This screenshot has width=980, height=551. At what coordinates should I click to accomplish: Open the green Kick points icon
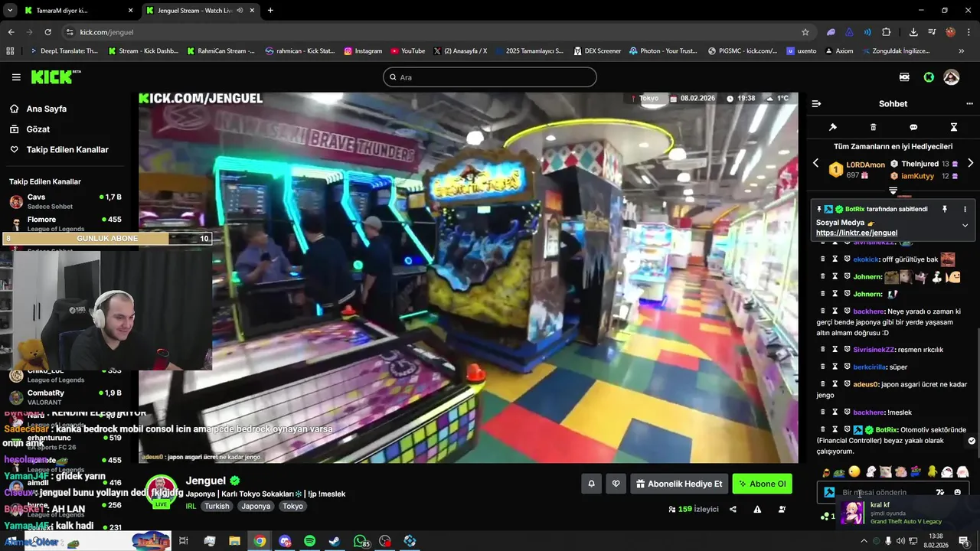click(x=929, y=77)
